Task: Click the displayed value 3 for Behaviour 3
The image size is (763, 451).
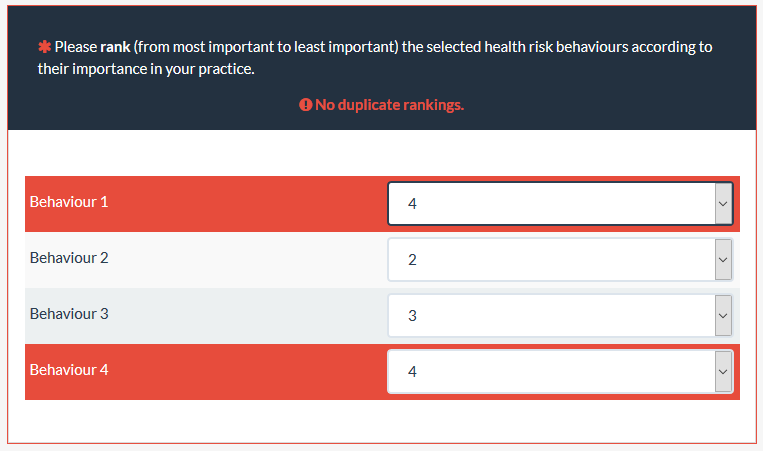Action: (x=413, y=316)
